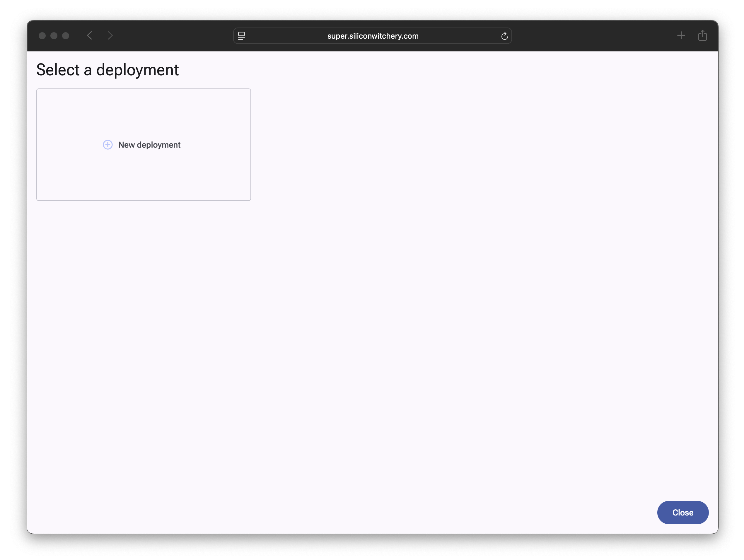Click the New deployment plus icon

[x=107, y=145]
